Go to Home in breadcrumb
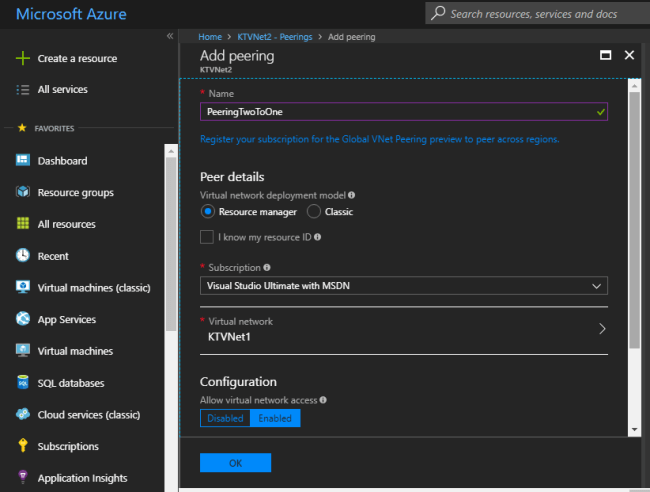The width and height of the screenshot is (650, 492). coord(209,36)
